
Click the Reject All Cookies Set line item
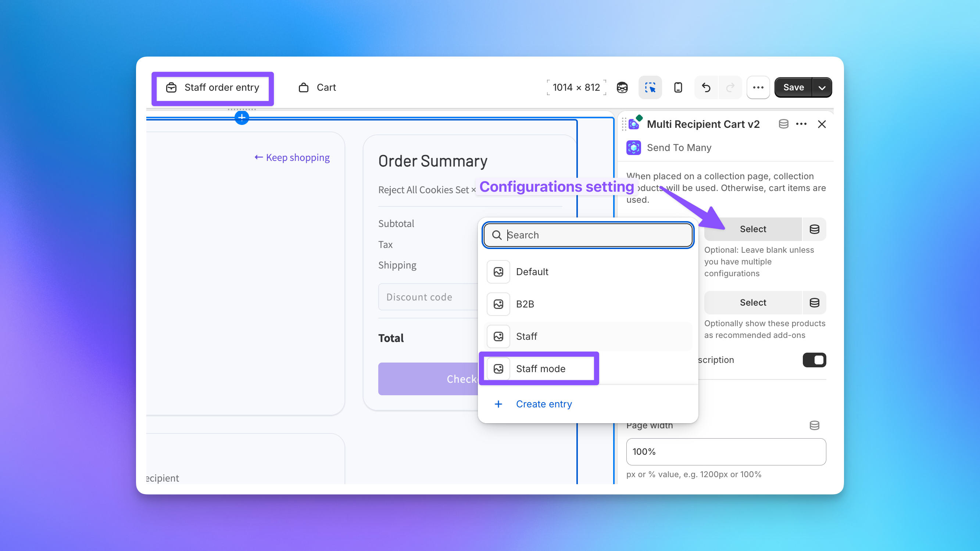[x=427, y=190]
